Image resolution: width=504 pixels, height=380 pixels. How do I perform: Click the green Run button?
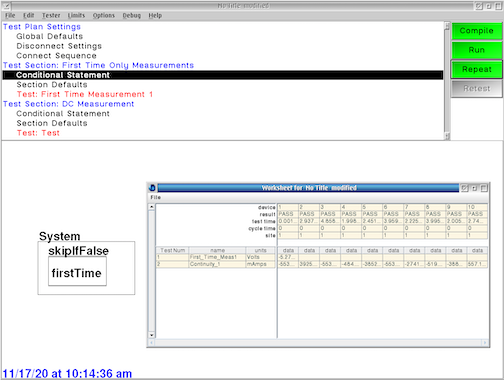tap(476, 50)
